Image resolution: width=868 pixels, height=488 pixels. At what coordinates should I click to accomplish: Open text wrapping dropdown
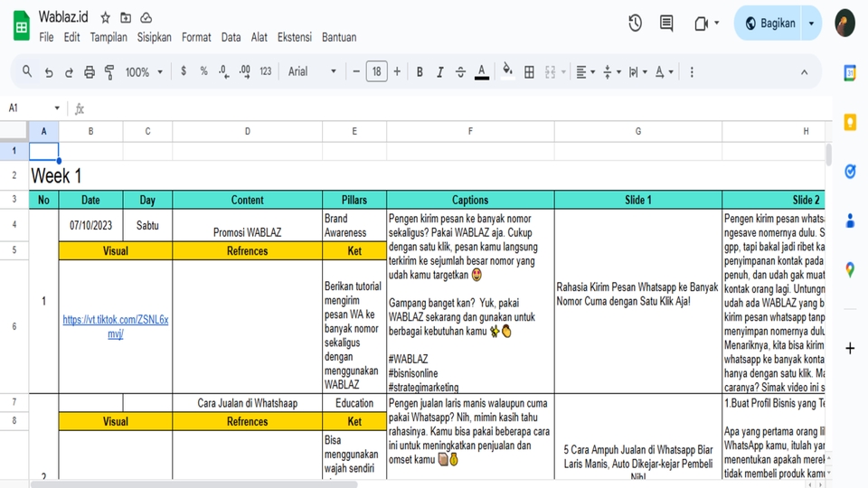point(637,72)
